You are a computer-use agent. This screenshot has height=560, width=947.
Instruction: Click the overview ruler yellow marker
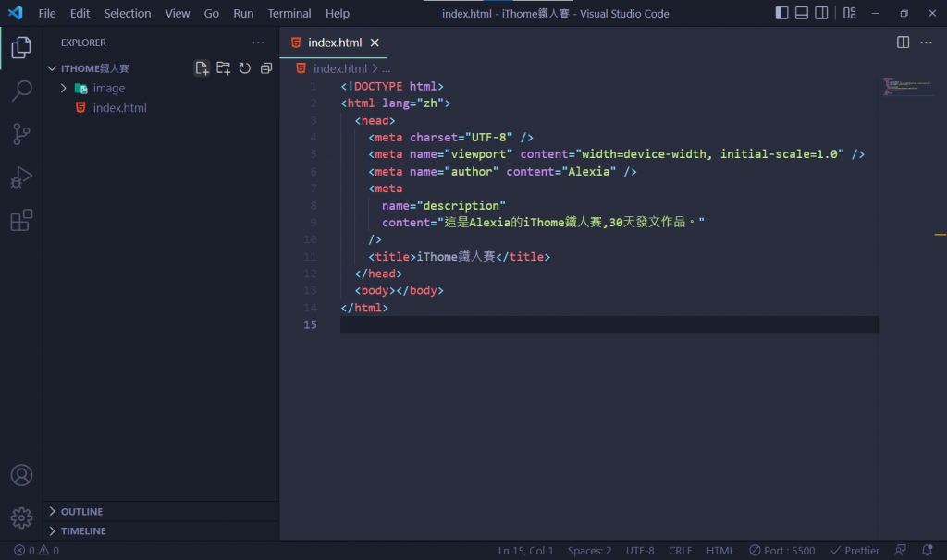(x=941, y=234)
